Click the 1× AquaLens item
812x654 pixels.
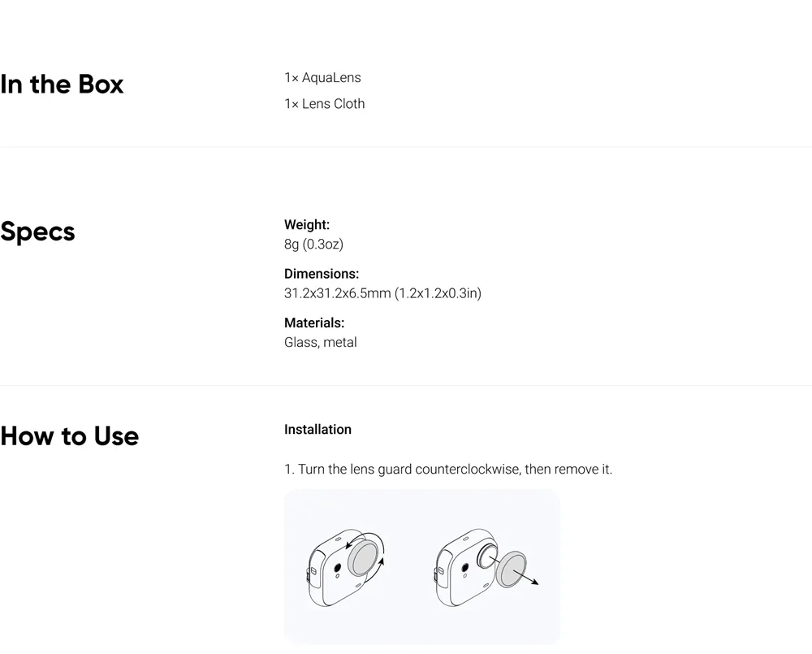[x=322, y=78]
